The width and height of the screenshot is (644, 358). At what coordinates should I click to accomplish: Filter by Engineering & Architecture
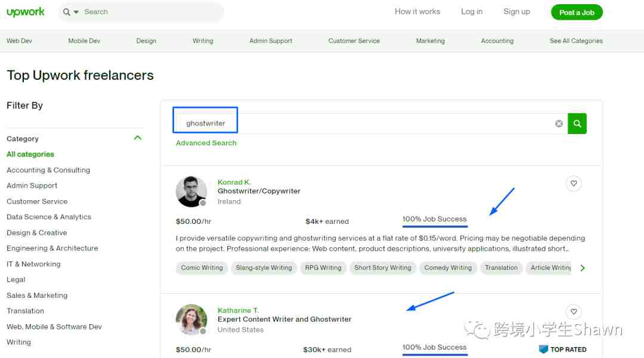pyautogui.click(x=52, y=248)
